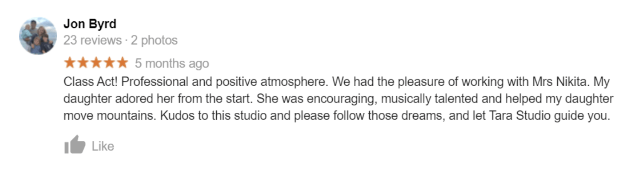644x170 pixels.
Task: Click the thumbs-up Like icon
Action: [x=75, y=145]
